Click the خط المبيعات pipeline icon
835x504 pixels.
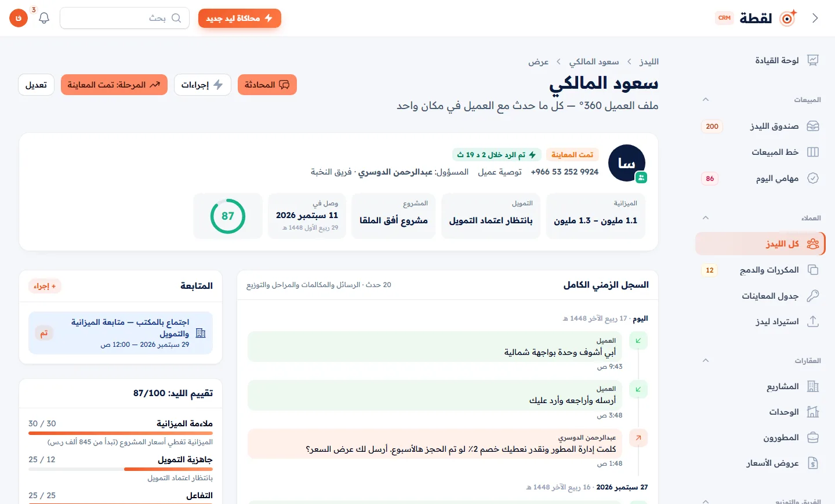813,152
